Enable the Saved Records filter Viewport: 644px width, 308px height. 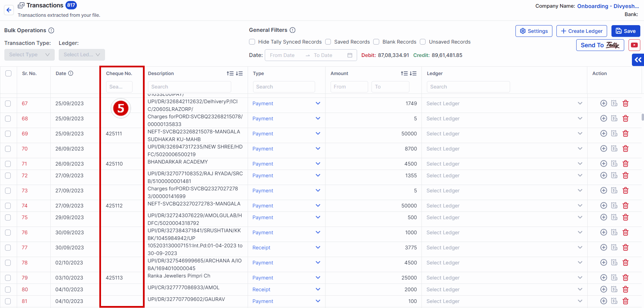coord(328,42)
